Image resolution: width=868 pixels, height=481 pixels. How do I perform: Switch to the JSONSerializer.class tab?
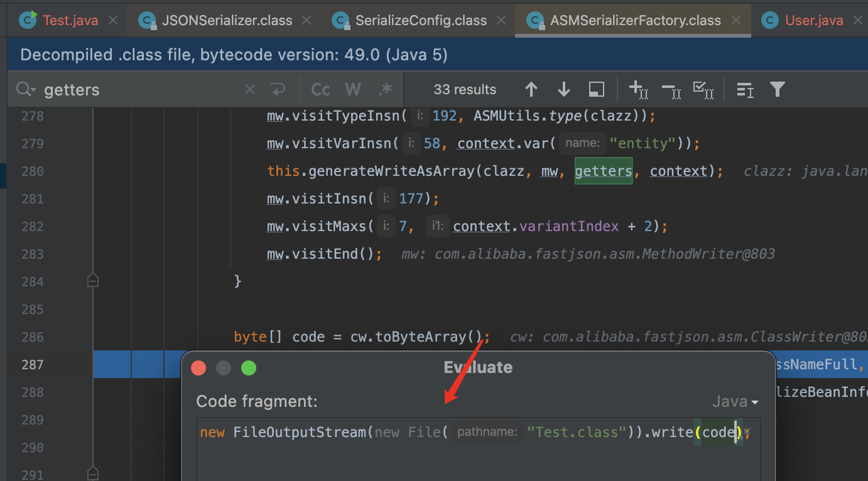coord(226,21)
